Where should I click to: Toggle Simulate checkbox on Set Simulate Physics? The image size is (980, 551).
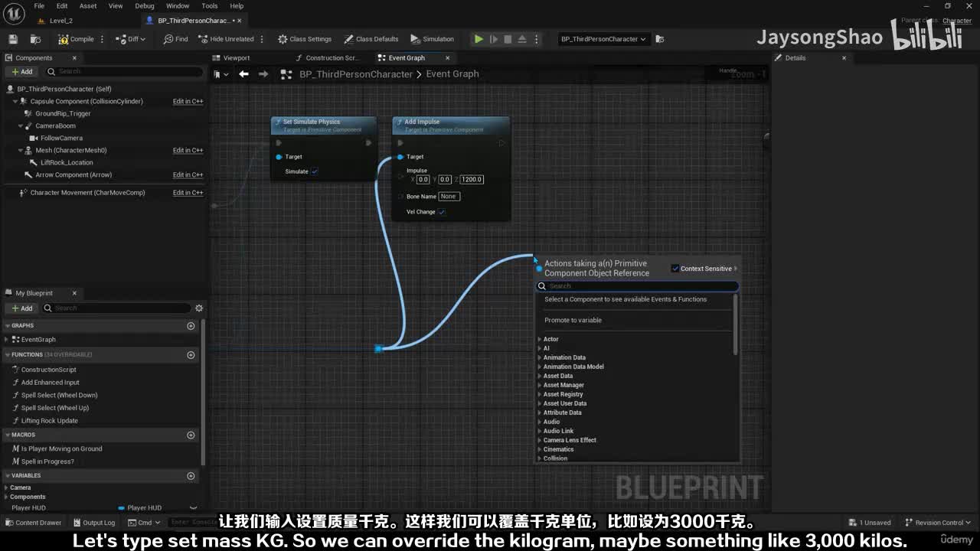(315, 171)
